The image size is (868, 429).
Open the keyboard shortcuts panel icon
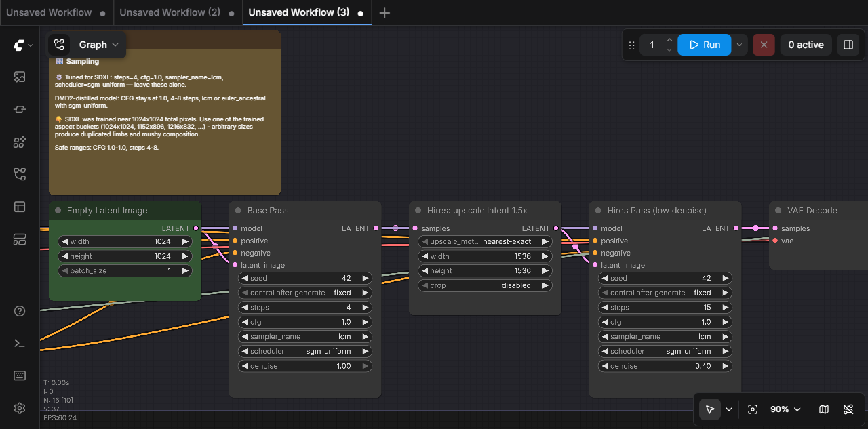tap(20, 375)
